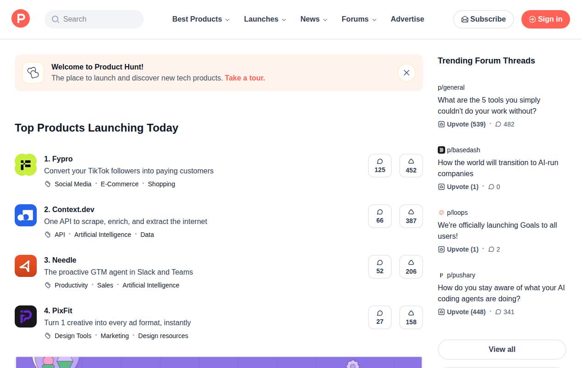
Task: Click the Context.dev product logo
Action: pyautogui.click(x=26, y=215)
